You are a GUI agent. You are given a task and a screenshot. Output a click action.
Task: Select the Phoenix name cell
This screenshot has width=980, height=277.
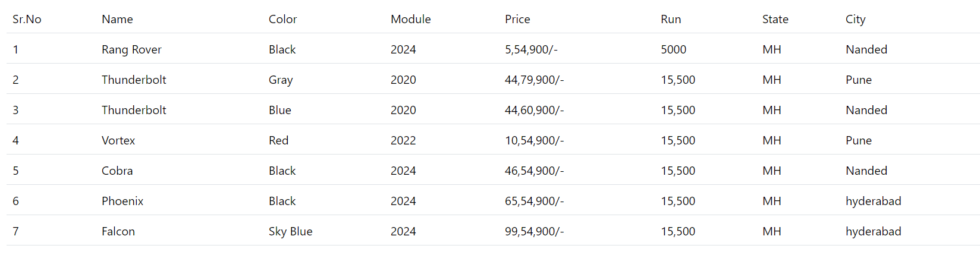pyautogui.click(x=122, y=201)
